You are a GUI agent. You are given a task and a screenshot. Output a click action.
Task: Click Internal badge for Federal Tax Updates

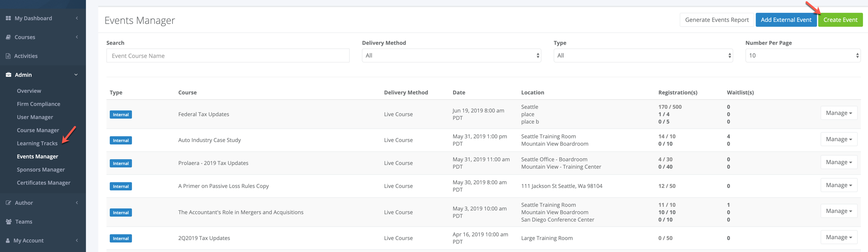point(121,115)
